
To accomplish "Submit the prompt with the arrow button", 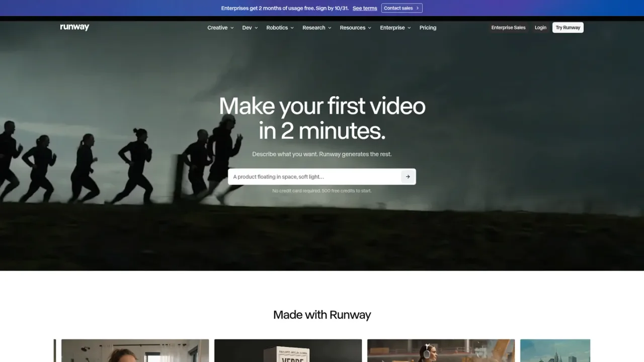I will click(x=408, y=176).
